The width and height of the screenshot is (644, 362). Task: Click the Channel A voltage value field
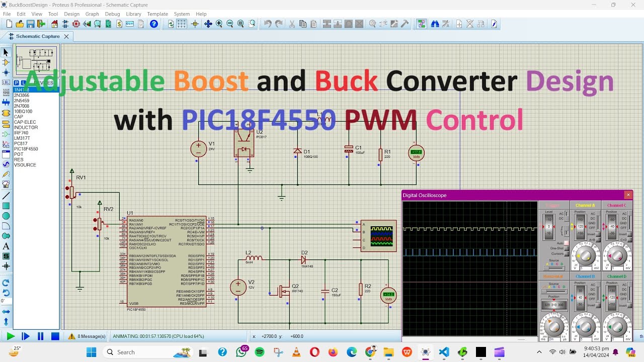587,267
